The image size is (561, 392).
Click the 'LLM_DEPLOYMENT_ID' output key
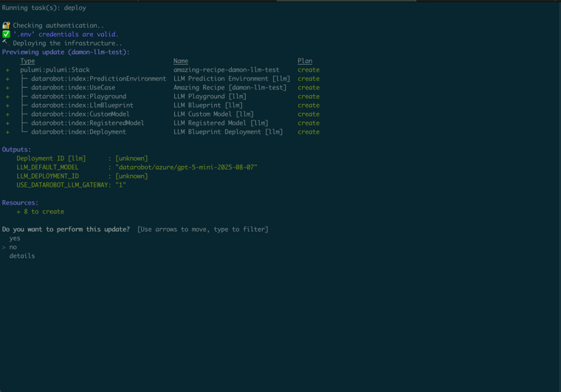click(x=47, y=176)
